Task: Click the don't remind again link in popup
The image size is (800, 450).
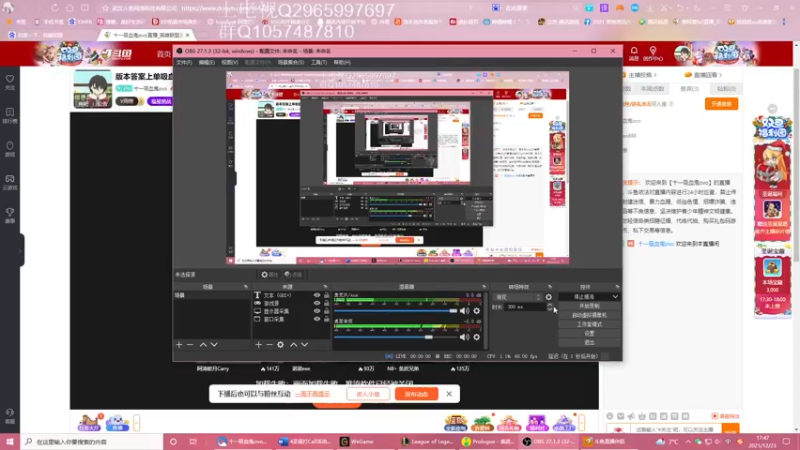Action: (312, 394)
